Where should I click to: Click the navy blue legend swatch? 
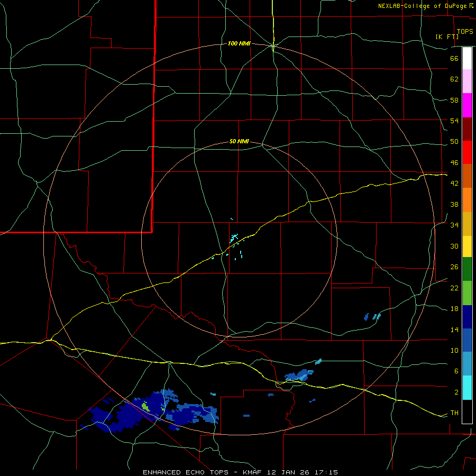(x=467, y=317)
